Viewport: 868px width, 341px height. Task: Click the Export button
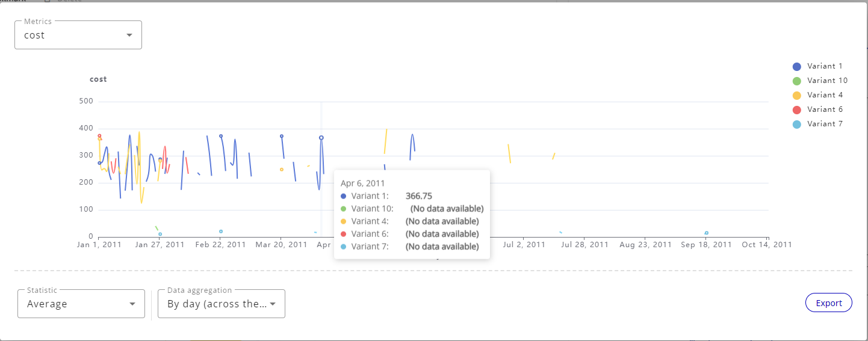click(828, 303)
